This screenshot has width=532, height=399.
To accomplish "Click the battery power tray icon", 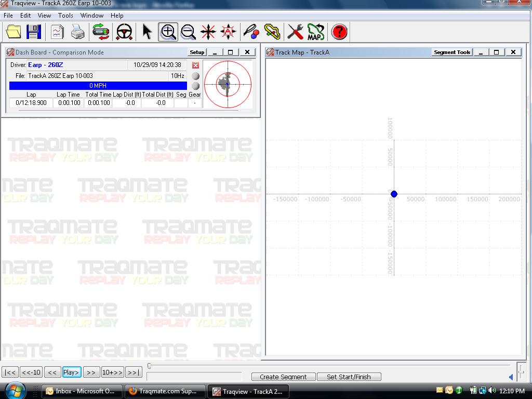I will (x=473, y=391).
